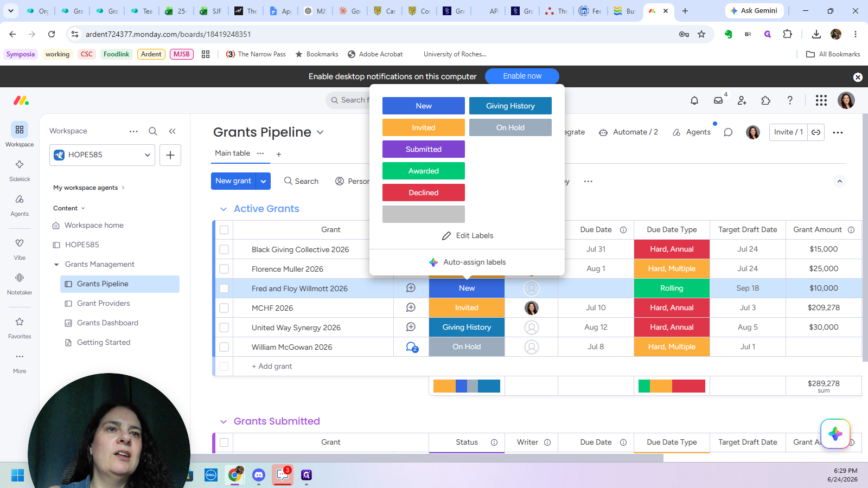Open conversation for William McGowan 2026 row
Image resolution: width=868 pixels, height=488 pixels.
tap(411, 347)
